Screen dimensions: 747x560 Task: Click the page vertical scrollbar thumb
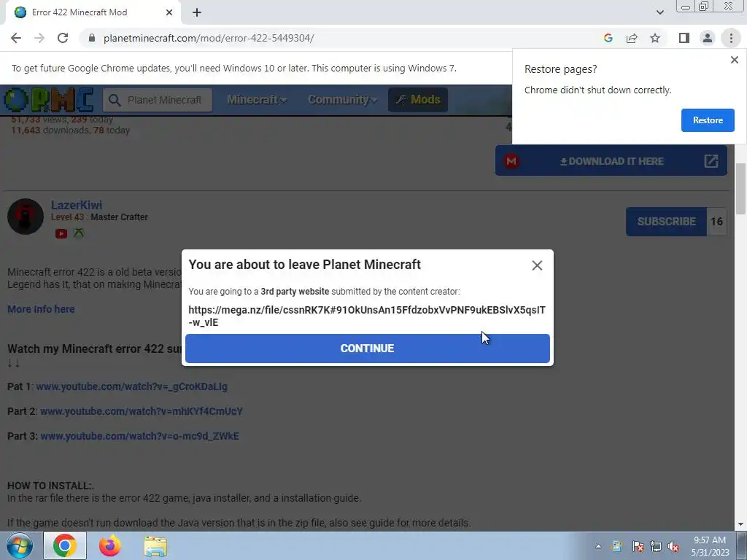(740, 188)
